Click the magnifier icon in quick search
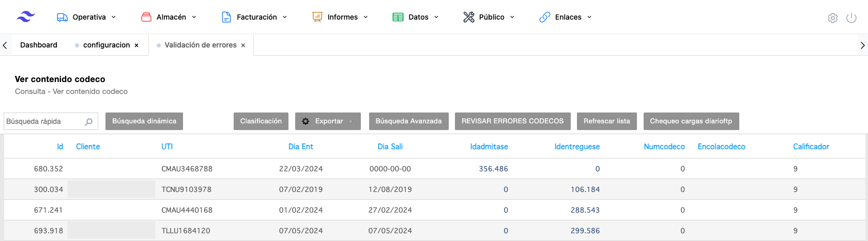The width and height of the screenshot is (868, 241). tap(88, 122)
